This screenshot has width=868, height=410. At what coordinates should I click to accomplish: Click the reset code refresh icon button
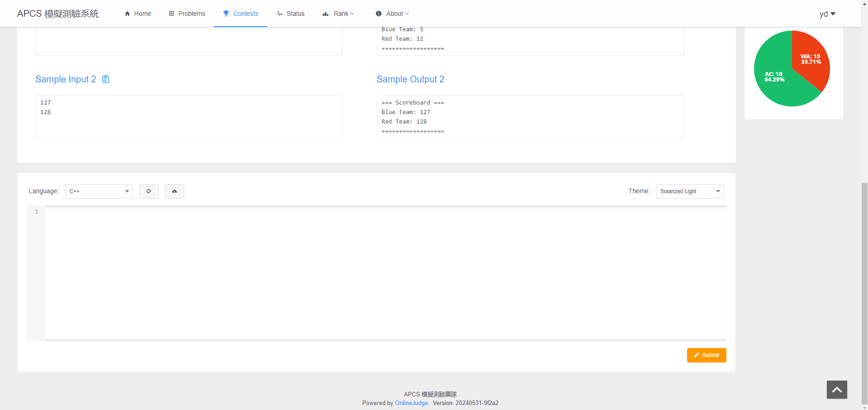pyautogui.click(x=149, y=191)
